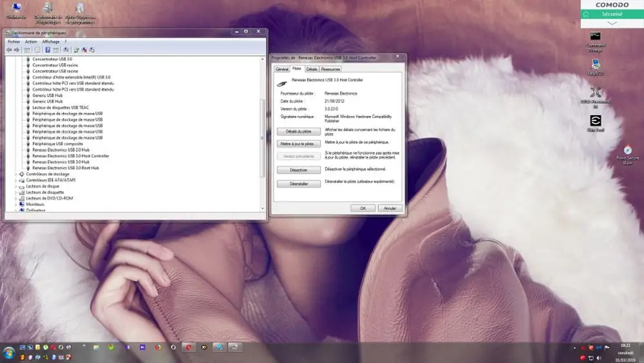Screen dimensions: 644x363
Task: Click Annuler in the properties dialog
Action: pos(390,208)
